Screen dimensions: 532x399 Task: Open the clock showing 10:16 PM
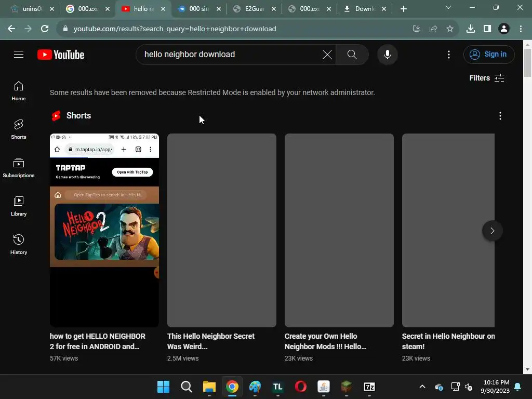495,387
